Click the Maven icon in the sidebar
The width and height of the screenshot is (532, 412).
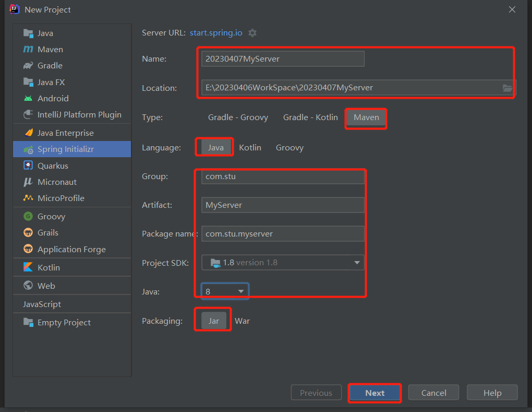(x=28, y=50)
